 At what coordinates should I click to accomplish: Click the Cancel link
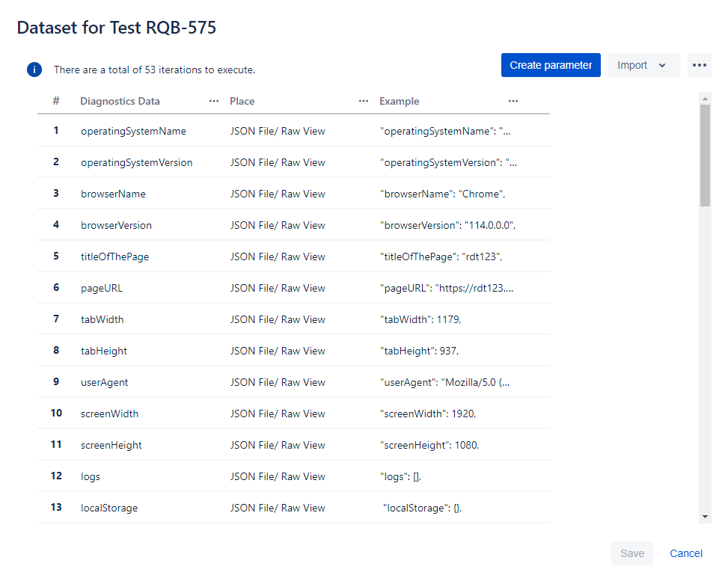(685, 553)
